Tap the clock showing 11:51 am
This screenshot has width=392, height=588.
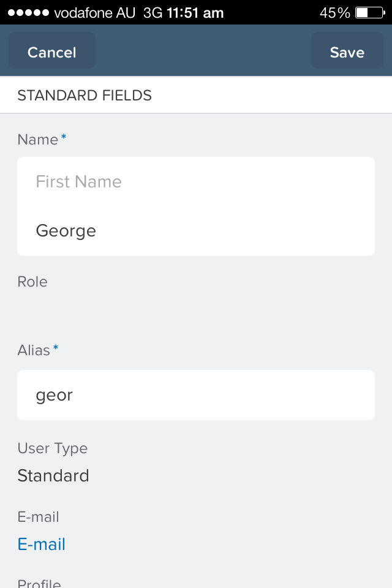pyautogui.click(x=195, y=12)
